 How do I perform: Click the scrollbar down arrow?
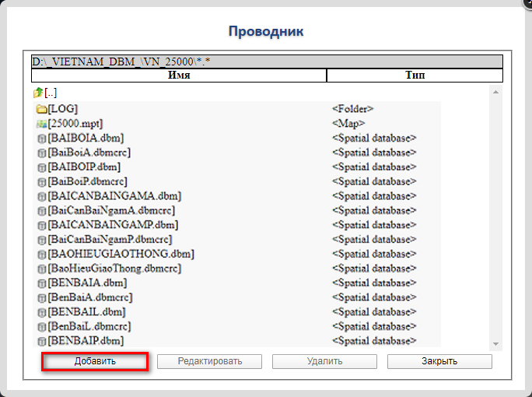[x=495, y=343]
